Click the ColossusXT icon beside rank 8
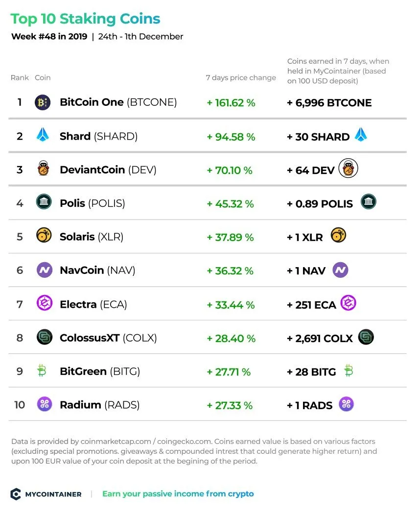 click(45, 337)
